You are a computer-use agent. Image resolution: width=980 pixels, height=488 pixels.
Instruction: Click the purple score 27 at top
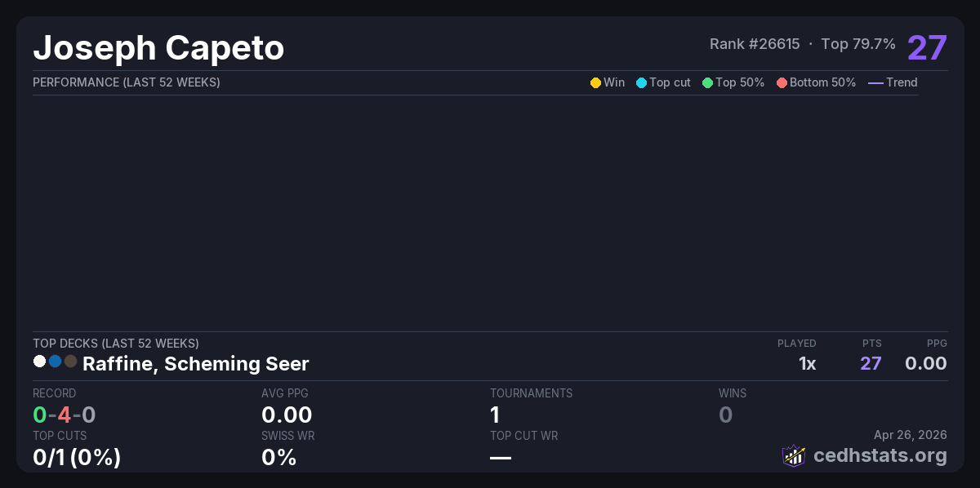927,48
